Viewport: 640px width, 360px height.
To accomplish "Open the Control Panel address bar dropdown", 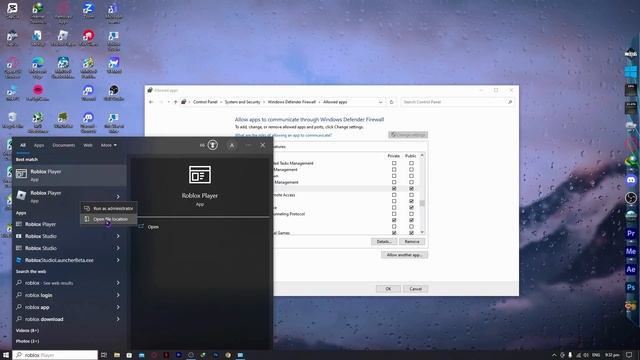I will (x=380, y=102).
